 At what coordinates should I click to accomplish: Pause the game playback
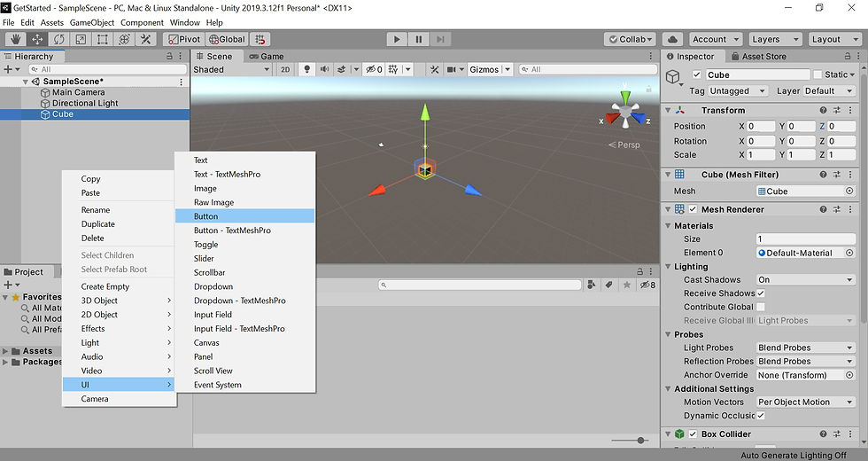pos(418,39)
